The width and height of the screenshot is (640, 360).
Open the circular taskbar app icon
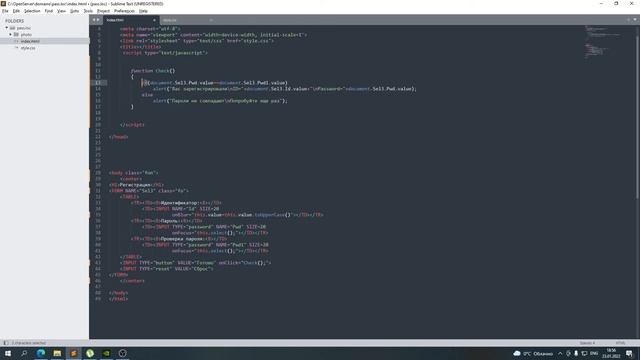coord(122,353)
